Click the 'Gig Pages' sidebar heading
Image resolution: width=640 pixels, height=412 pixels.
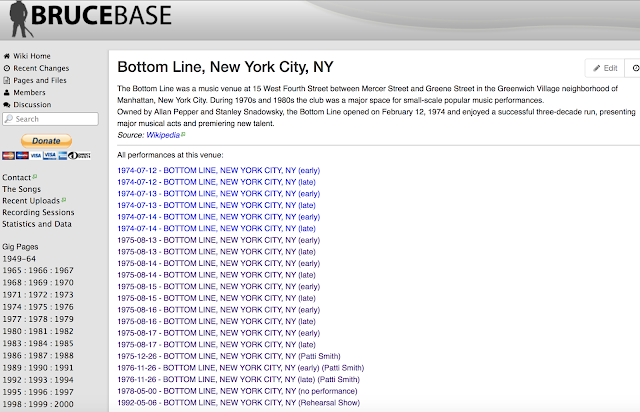20,247
